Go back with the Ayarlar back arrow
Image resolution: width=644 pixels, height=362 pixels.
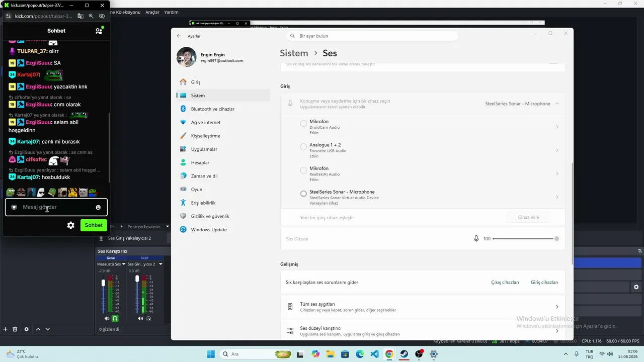[x=179, y=36]
